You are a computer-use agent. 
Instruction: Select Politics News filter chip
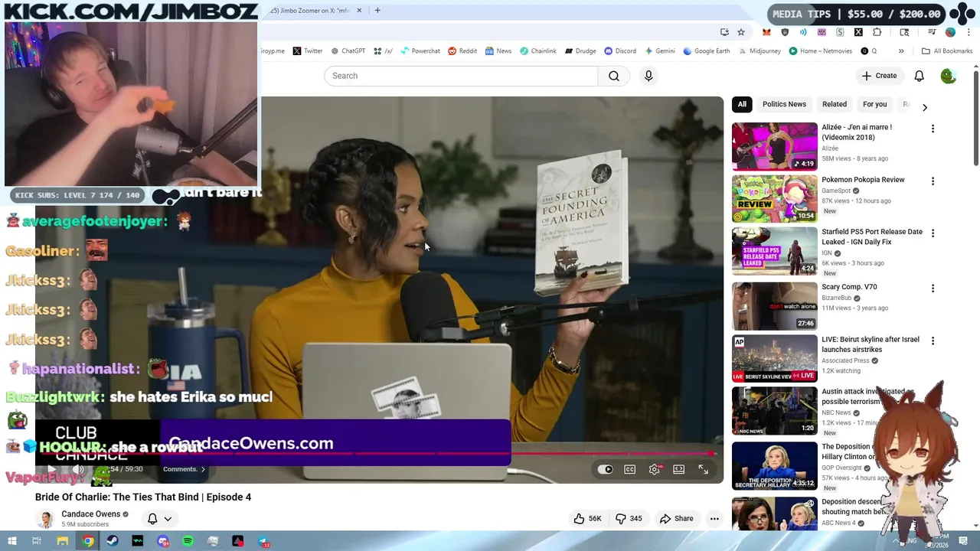tap(784, 104)
